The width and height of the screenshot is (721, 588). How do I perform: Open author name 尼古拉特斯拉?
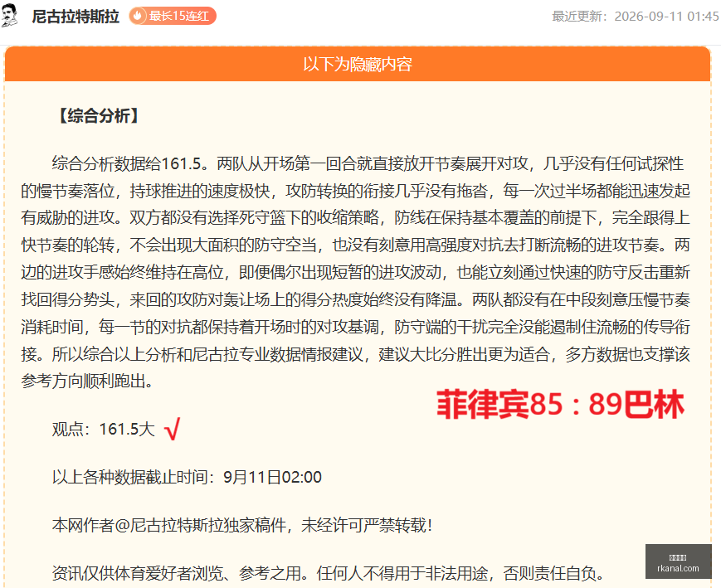tap(76, 17)
